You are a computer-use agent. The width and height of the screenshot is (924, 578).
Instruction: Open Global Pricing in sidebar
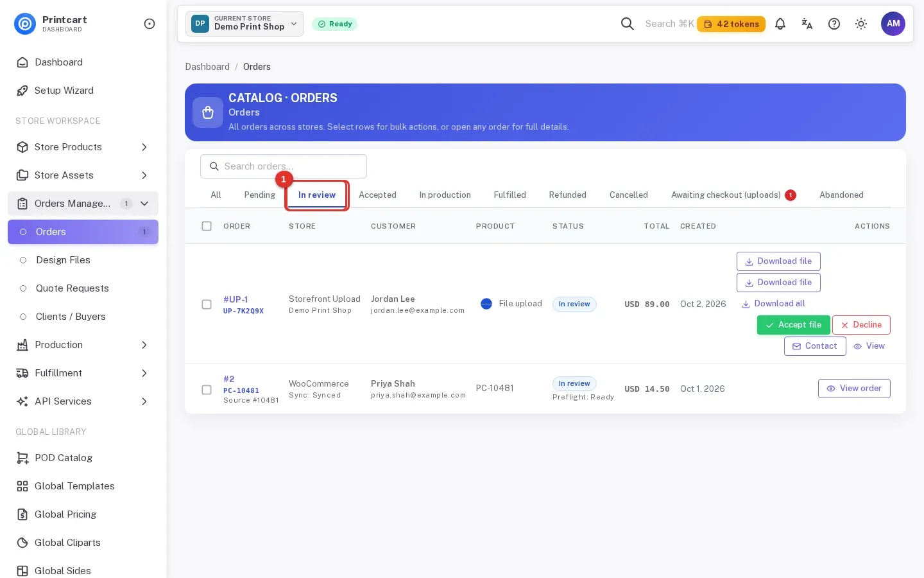point(83,514)
